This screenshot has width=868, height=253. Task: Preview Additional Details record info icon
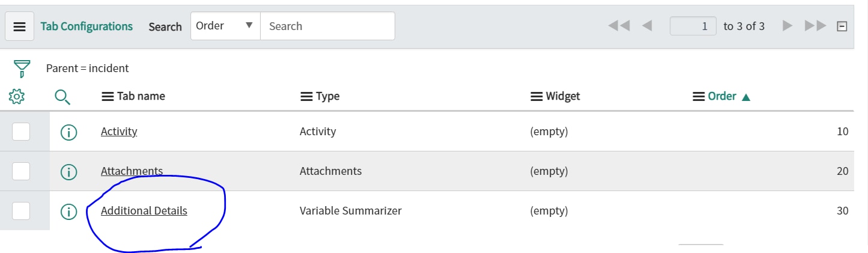pos(69,212)
